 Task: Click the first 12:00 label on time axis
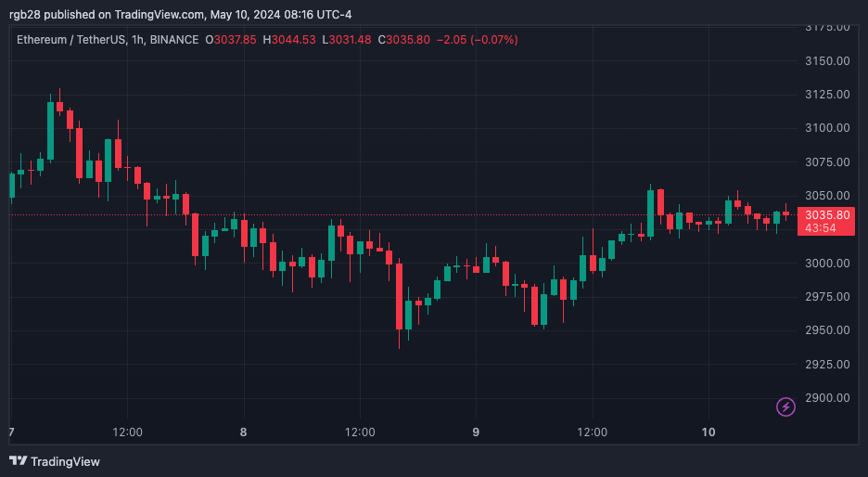coord(127,432)
